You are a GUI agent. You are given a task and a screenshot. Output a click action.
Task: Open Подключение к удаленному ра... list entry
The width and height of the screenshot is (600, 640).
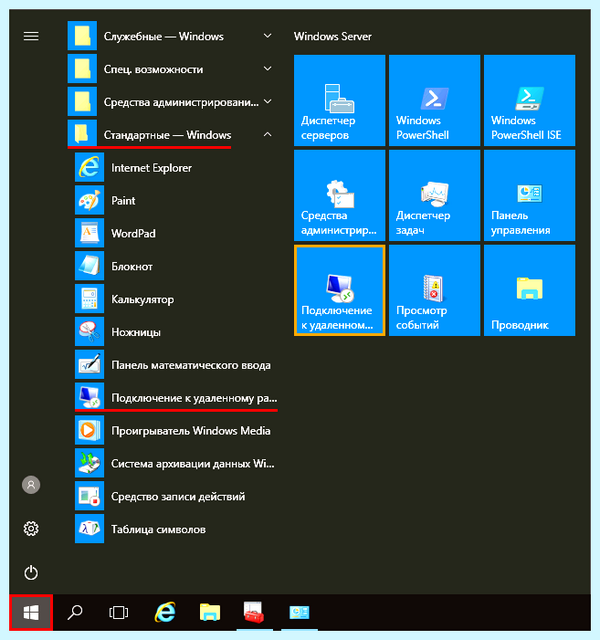pyautogui.click(x=176, y=398)
